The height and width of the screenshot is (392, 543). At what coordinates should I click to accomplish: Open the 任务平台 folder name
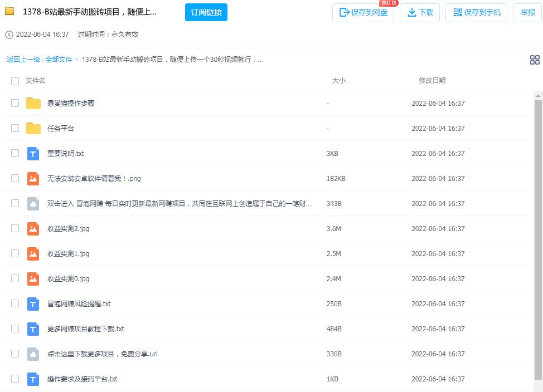pos(61,129)
